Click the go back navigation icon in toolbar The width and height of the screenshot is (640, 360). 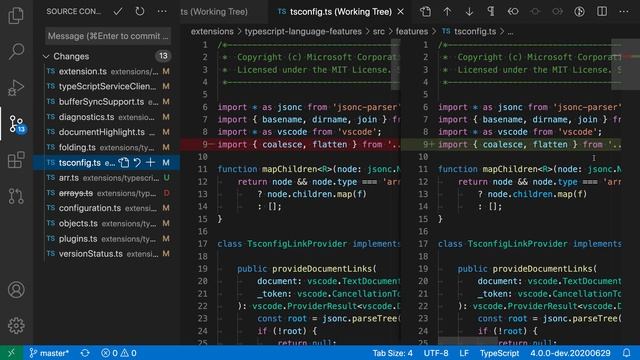[x=513, y=11]
